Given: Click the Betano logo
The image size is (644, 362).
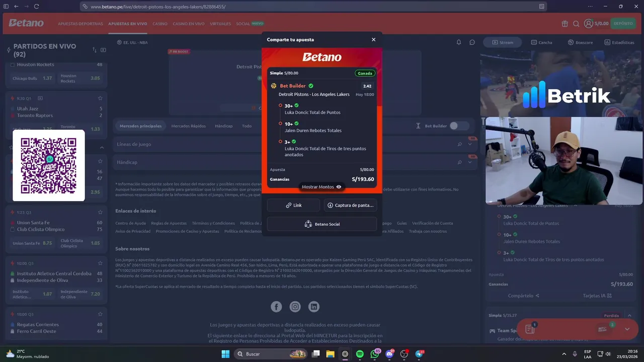Looking at the screenshot, I should click(26, 23).
